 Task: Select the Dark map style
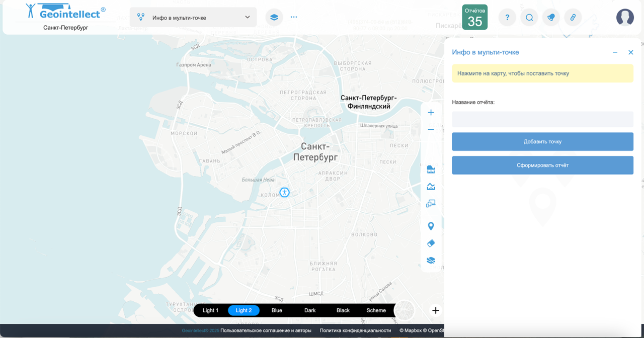coord(310,310)
